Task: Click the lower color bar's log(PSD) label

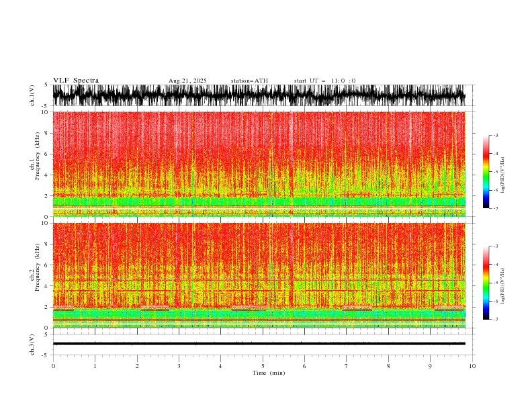Action: pyautogui.click(x=502, y=286)
